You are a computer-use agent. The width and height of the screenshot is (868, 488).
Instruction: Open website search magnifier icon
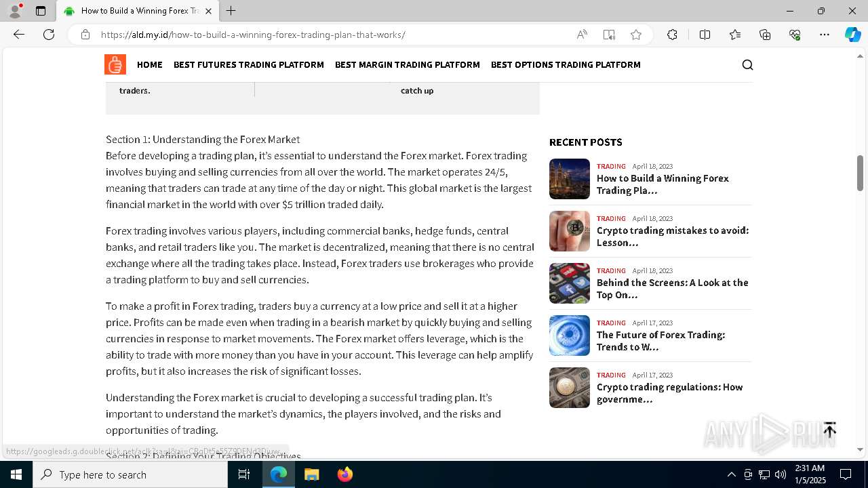pyautogui.click(x=747, y=64)
